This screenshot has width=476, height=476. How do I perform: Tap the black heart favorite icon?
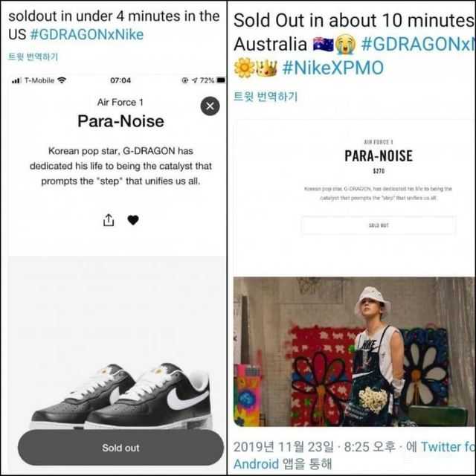pyautogui.click(x=133, y=220)
